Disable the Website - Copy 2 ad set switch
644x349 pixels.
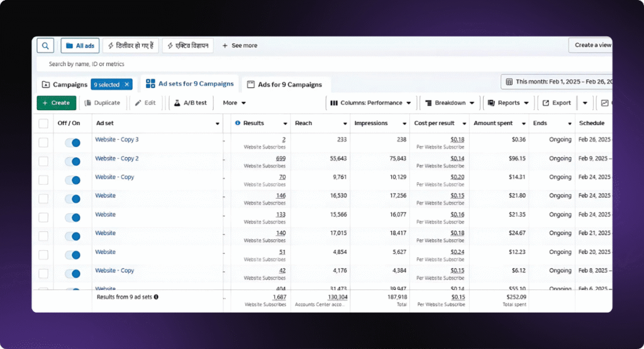tap(73, 162)
